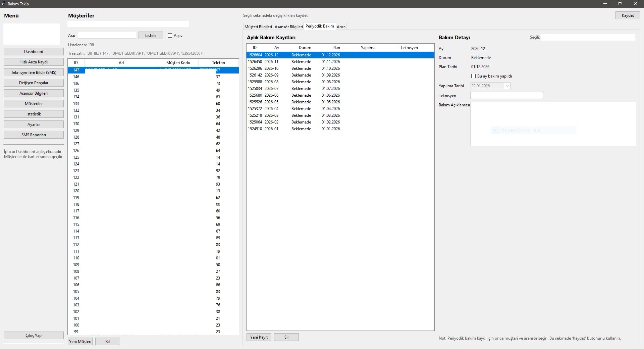Enable the Arşiv checkbox
The width and height of the screenshot is (644, 349).
(x=170, y=36)
